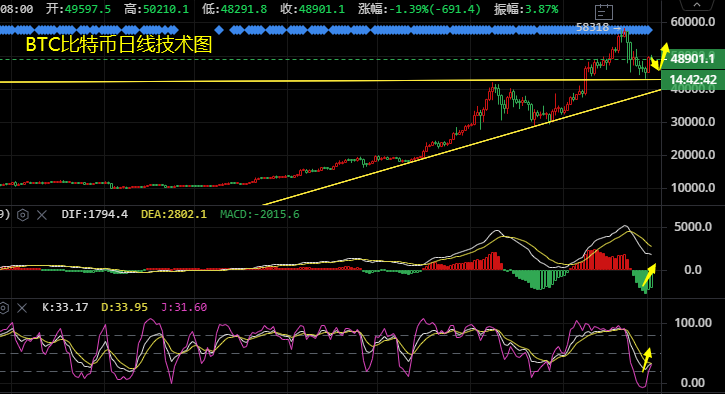Open MACD indicator settings gear
Image resolution: width=725 pixels, height=394 pixels.
click(23, 215)
